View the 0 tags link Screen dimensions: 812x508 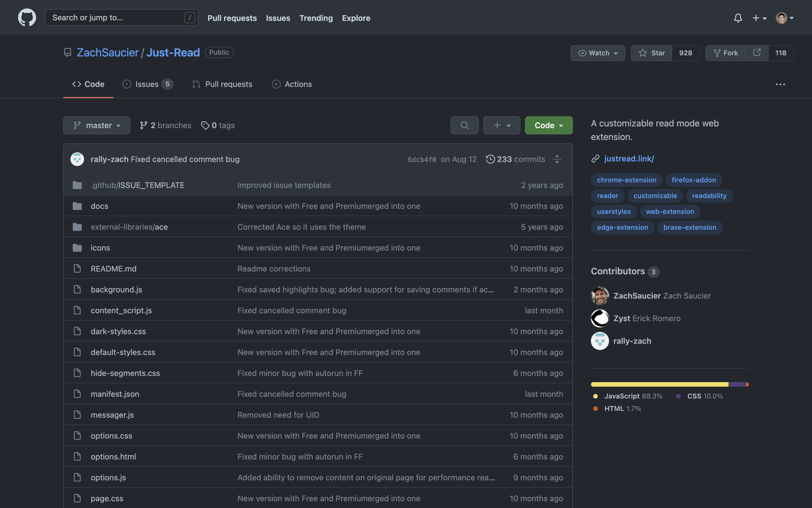pos(218,125)
